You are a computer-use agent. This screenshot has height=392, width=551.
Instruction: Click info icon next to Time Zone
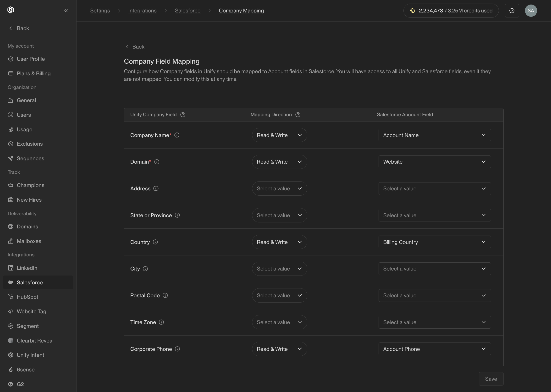161,322
